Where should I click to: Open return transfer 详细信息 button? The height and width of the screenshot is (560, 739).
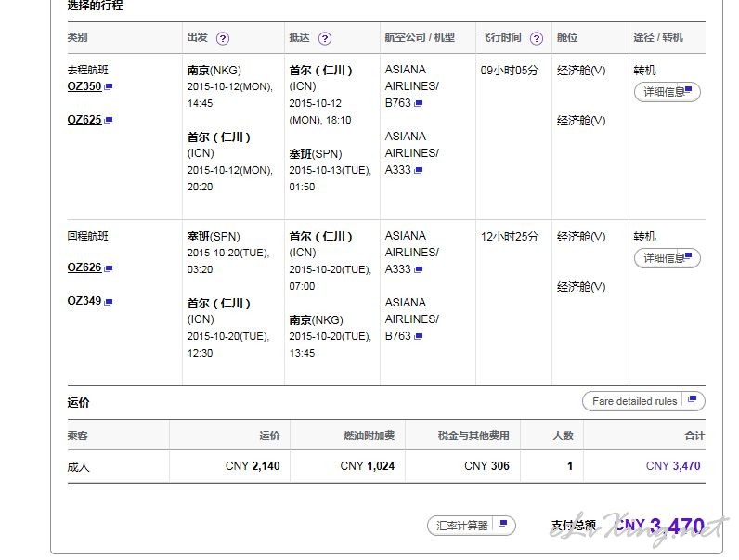coord(667,258)
